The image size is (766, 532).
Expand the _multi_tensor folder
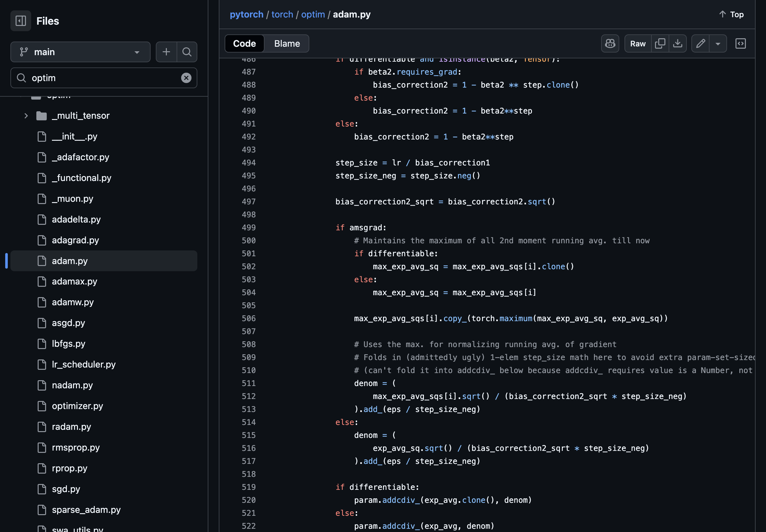point(26,116)
